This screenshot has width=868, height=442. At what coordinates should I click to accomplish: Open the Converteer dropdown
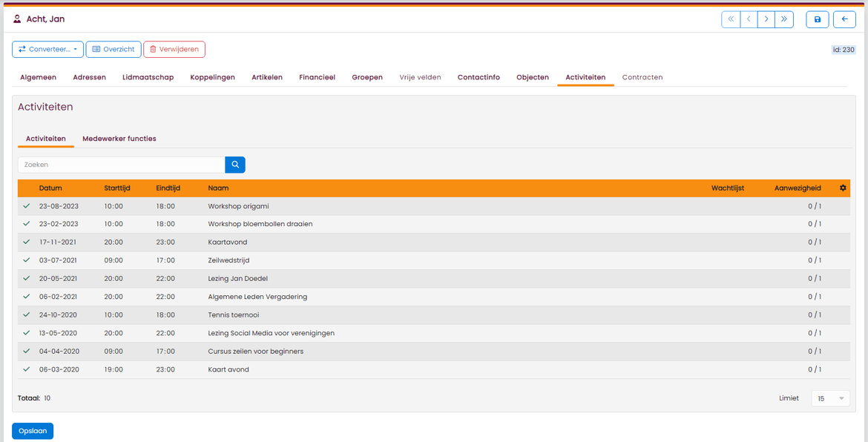(x=47, y=49)
